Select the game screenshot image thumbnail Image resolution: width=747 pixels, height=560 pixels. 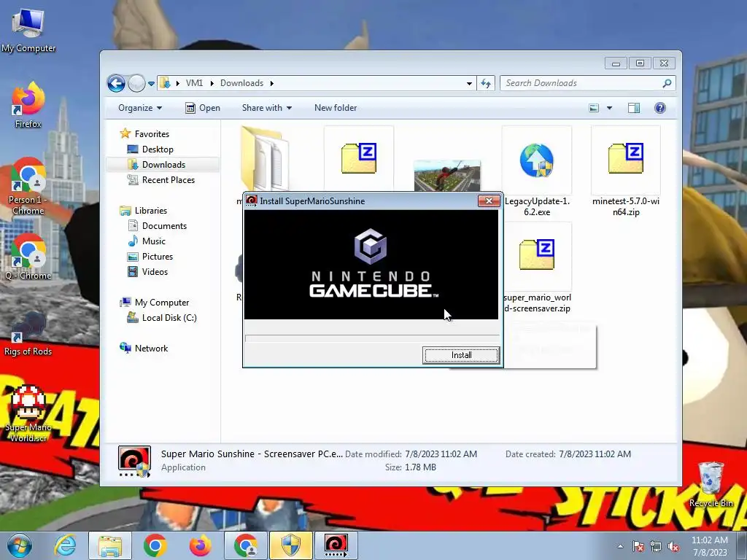tap(447, 175)
